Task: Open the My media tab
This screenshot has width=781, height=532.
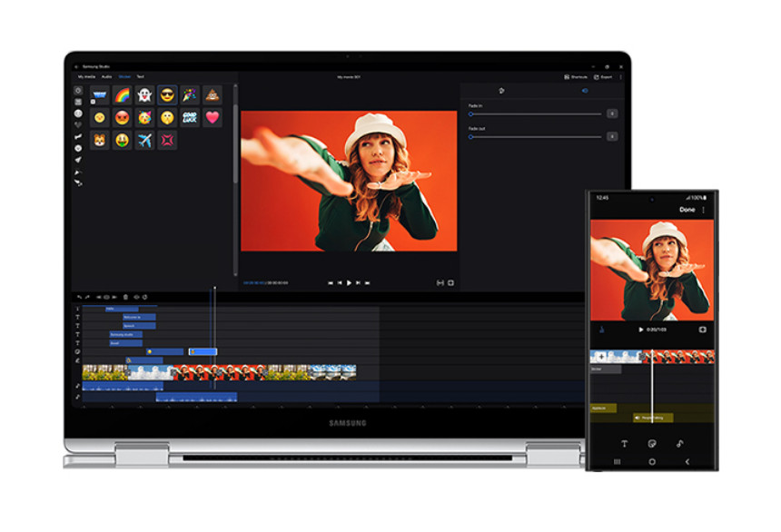Action: coord(86,76)
